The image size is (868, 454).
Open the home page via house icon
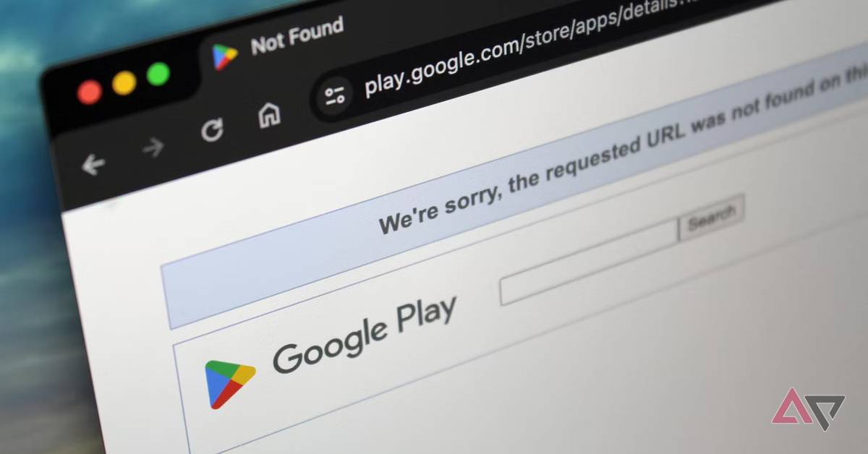[269, 114]
